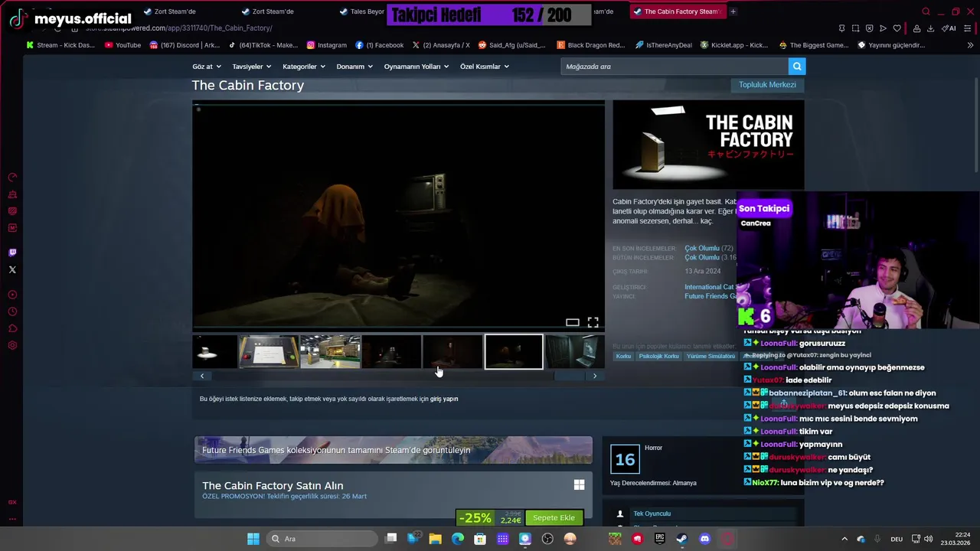980x551 pixels.
Task: Click the Tek Oyunculu feature link
Action: pos(652,514)
